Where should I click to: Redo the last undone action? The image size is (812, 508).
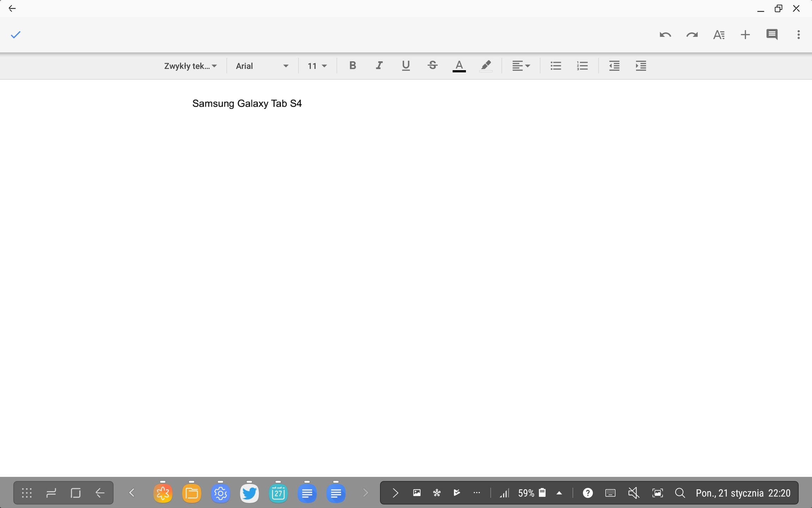pos(692,35)
